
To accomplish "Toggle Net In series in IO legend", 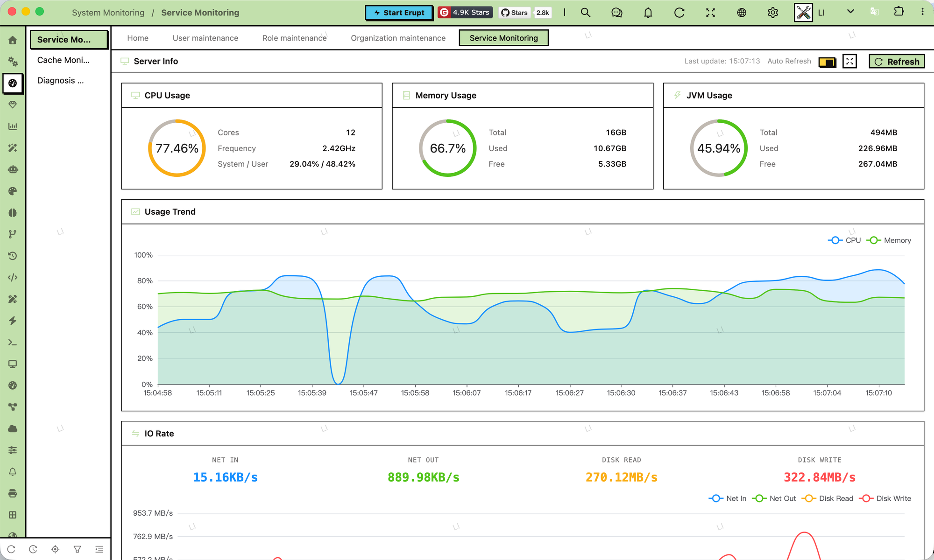I will 728,498.
